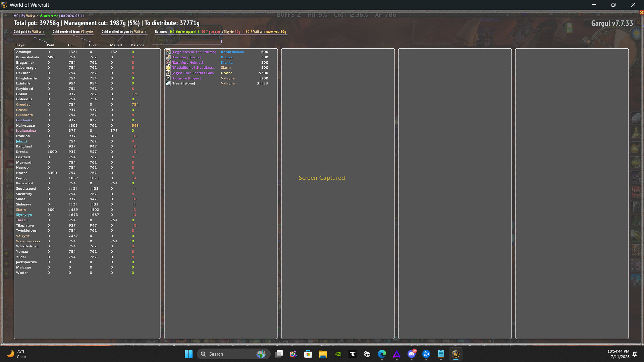Click the World of Warcraft taskbar icon
The height and width of the screenshot is (362, 644).
click(x=456, y=354)
